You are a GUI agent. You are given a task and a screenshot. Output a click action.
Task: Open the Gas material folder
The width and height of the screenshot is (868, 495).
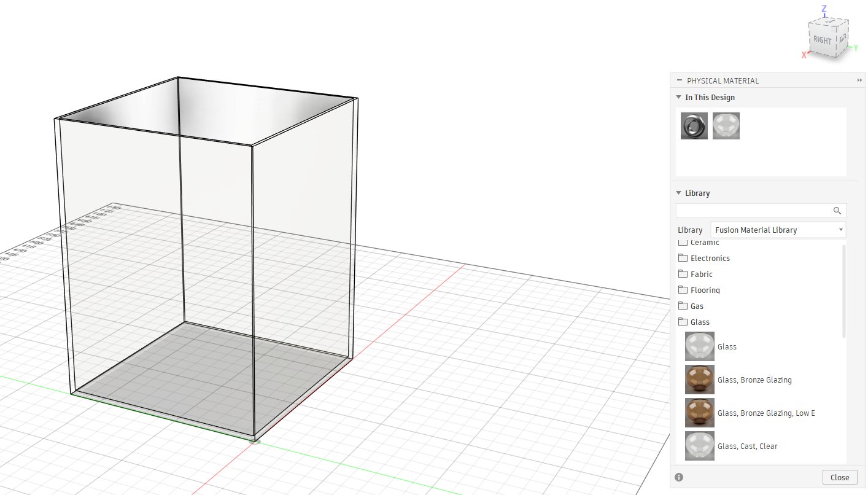pyautogui.click(x=697, y=306)
